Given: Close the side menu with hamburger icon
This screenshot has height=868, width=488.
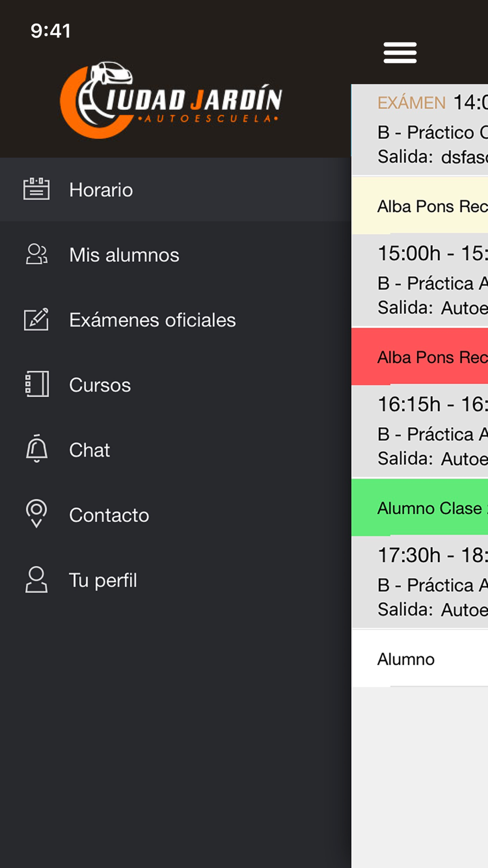Looking at the screenshot, I should (x=400, y=53).
